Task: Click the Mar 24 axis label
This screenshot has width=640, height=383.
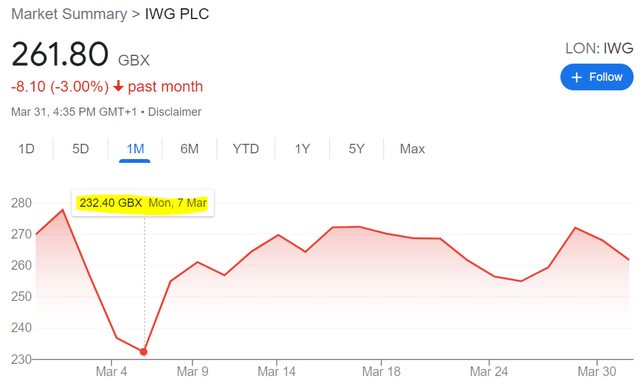Action: 489,372
